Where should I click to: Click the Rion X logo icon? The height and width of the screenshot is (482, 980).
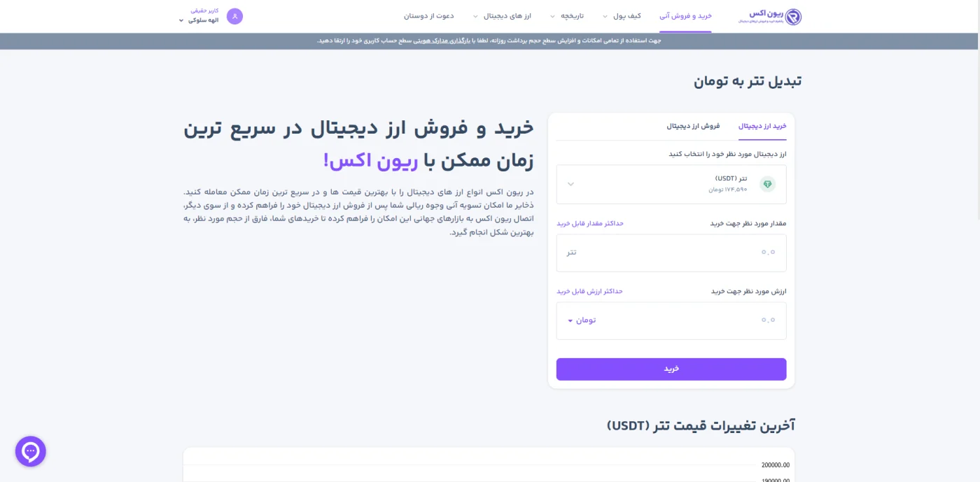pyautogui.click(x=792, y=17)
